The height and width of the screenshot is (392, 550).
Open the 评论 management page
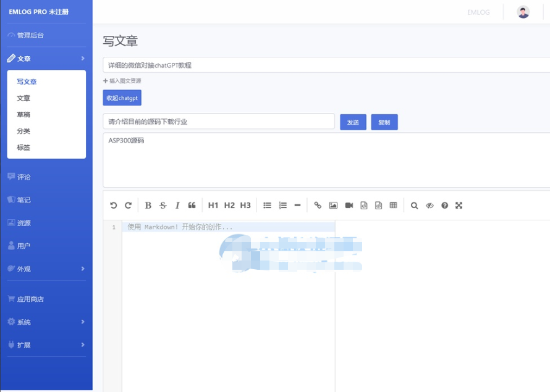(22, 177)
